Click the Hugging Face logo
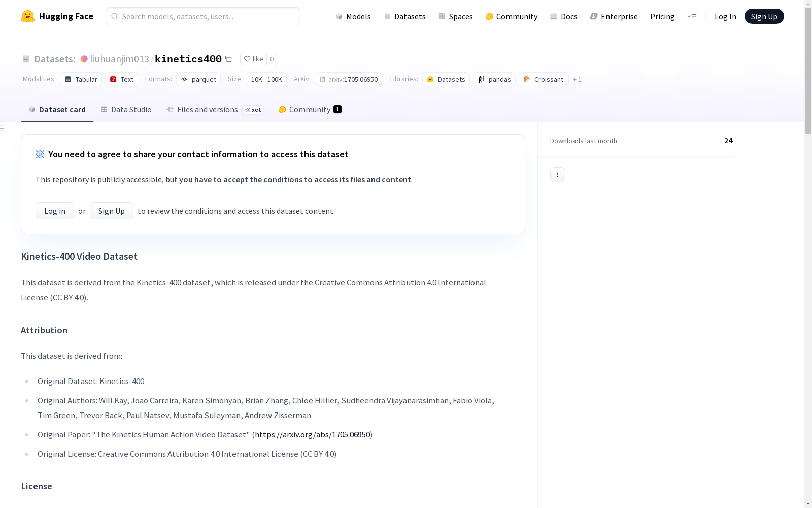Viewport: 812px width, 508px height. [x=57, y=16]
